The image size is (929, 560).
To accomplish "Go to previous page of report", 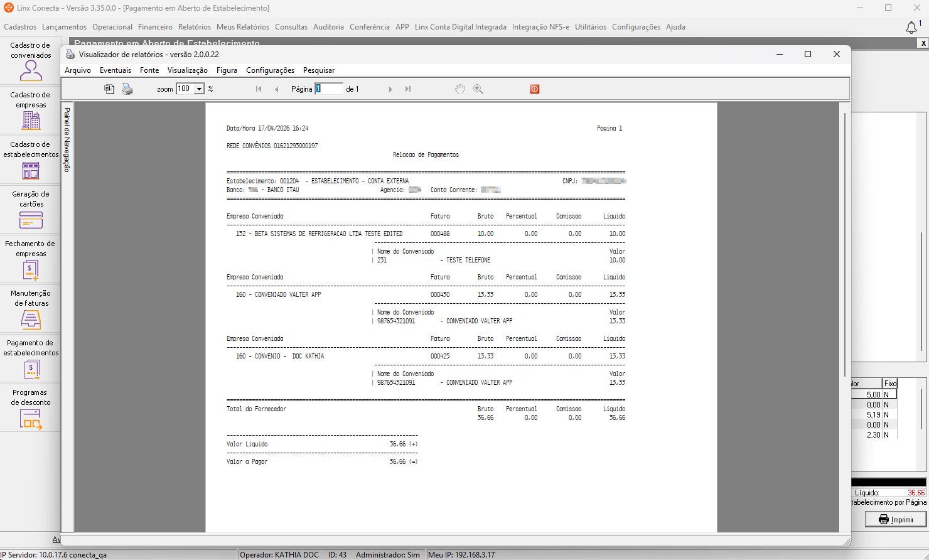I will [276, 89].
